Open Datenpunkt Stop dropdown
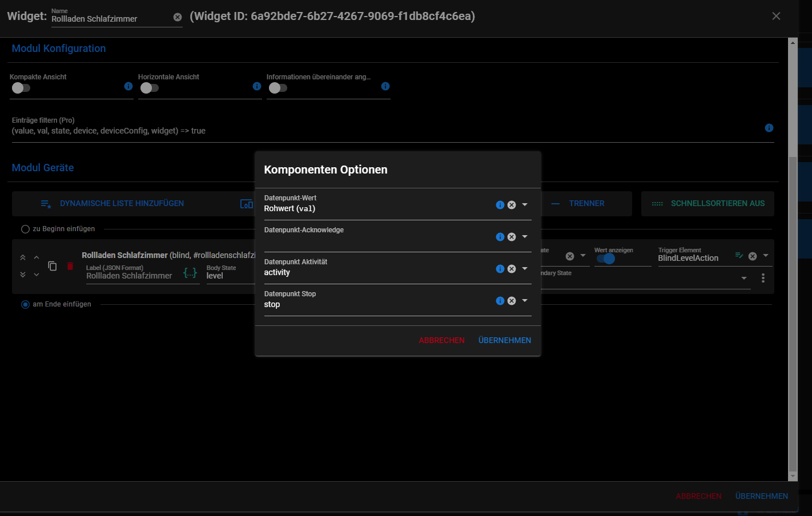 click(525, 301)
